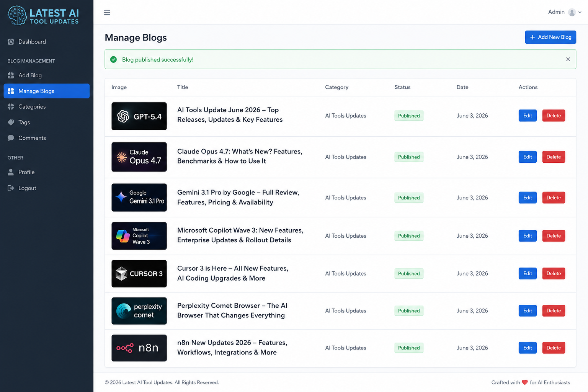Edit the Claude Opus 4.7 blog

pyautogui.click(x=528, y=157)
